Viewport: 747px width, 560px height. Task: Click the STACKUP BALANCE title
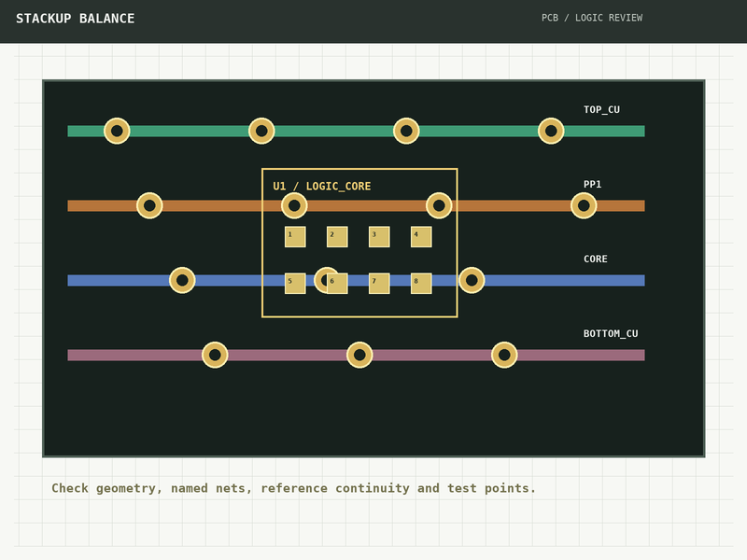click(x=76, y=19)
